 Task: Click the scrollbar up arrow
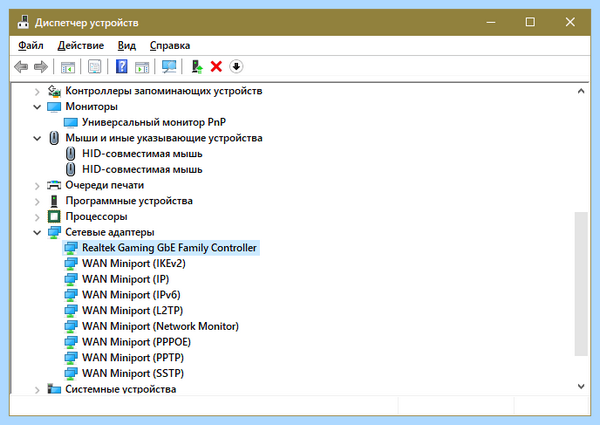(x=581, y=91)
